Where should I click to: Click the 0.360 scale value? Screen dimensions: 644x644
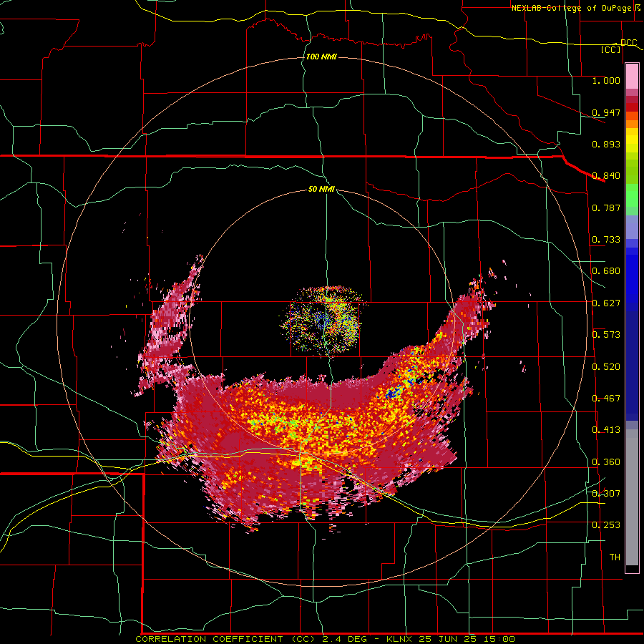pos(606,462)
